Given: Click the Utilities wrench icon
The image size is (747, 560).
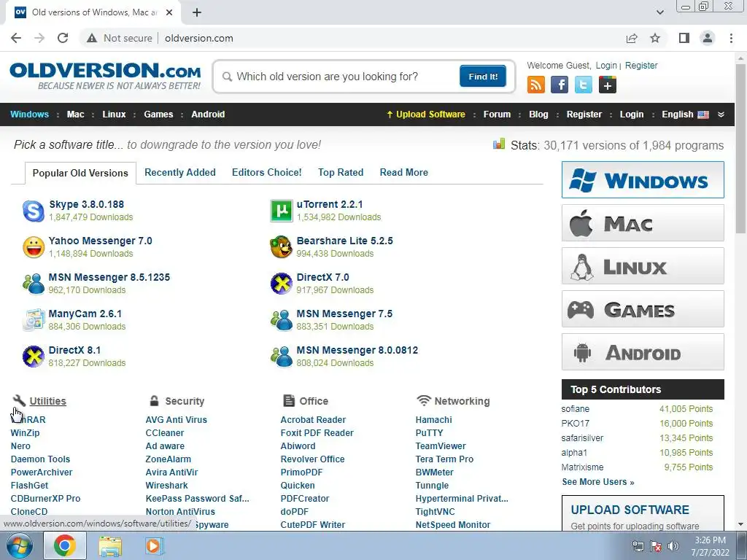Looking at the screenshot, I should coord(19,400).
